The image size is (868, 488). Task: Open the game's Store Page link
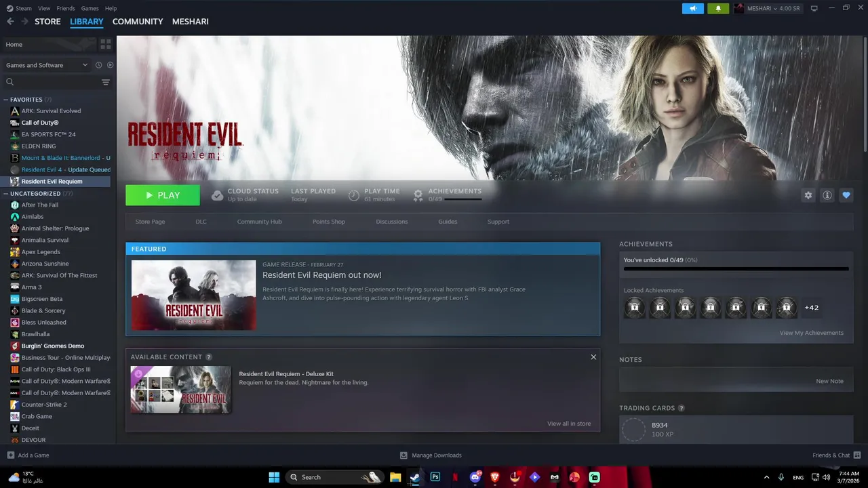coord(150,222)
